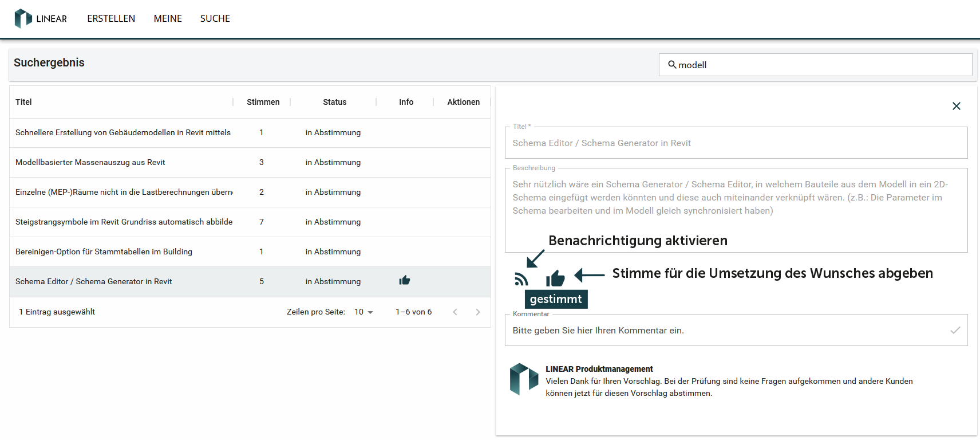
Task: Sort table by Titel column header
Action: 23,102
